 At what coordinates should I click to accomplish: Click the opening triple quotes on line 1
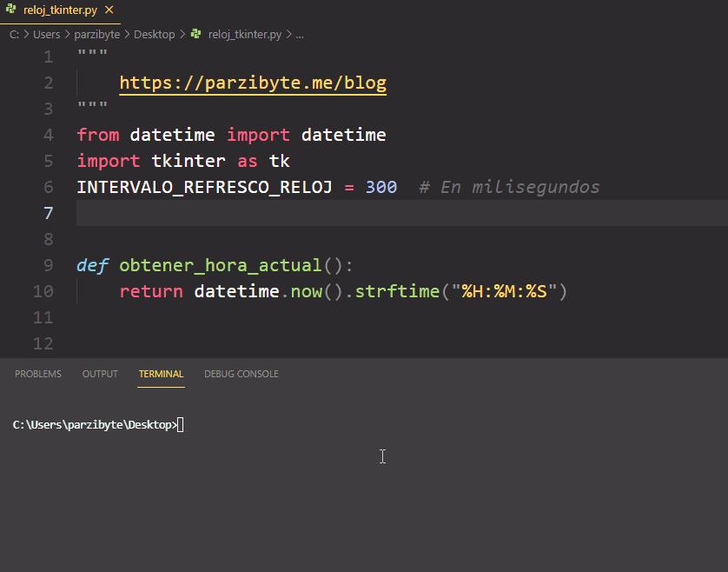tap(92, 52)
